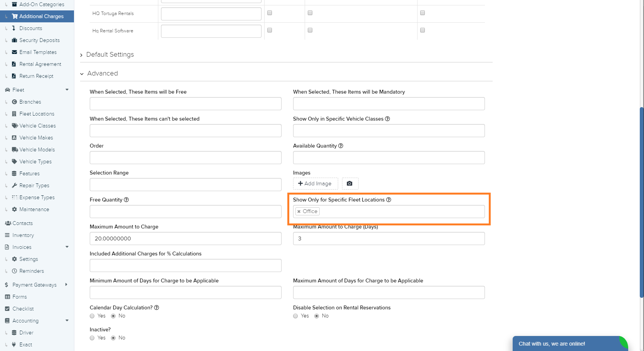
Task: Click the Selection Range input field
Action: coord(186,185)
